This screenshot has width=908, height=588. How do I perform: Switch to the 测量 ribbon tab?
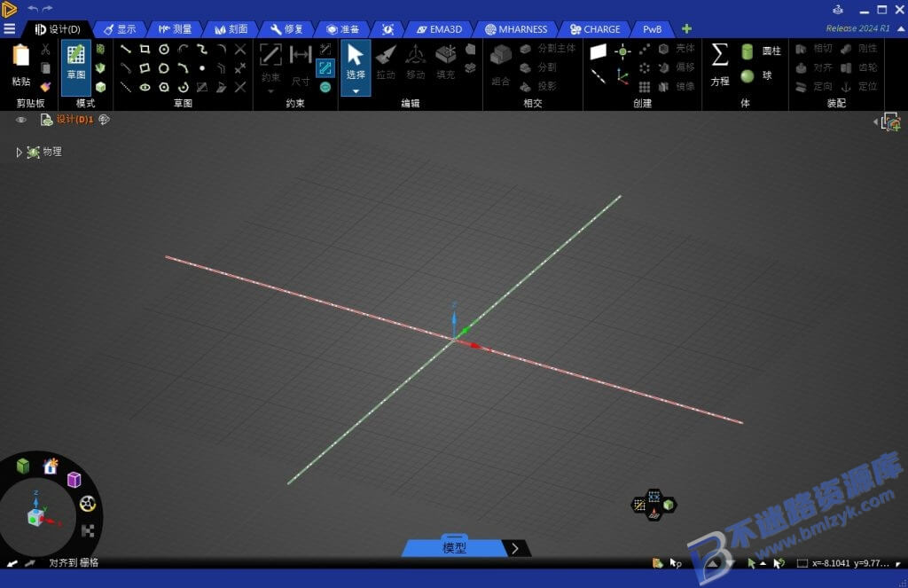pos(175,29)
